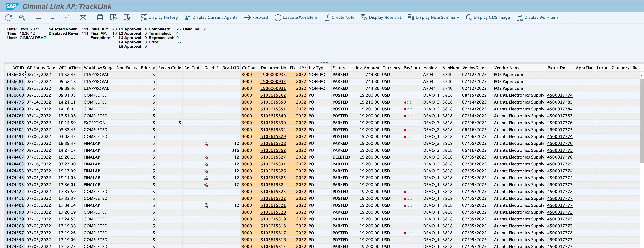Click Display CMS Image button
The width and height of the screenshot is (644, 248).
click(488, 18)
